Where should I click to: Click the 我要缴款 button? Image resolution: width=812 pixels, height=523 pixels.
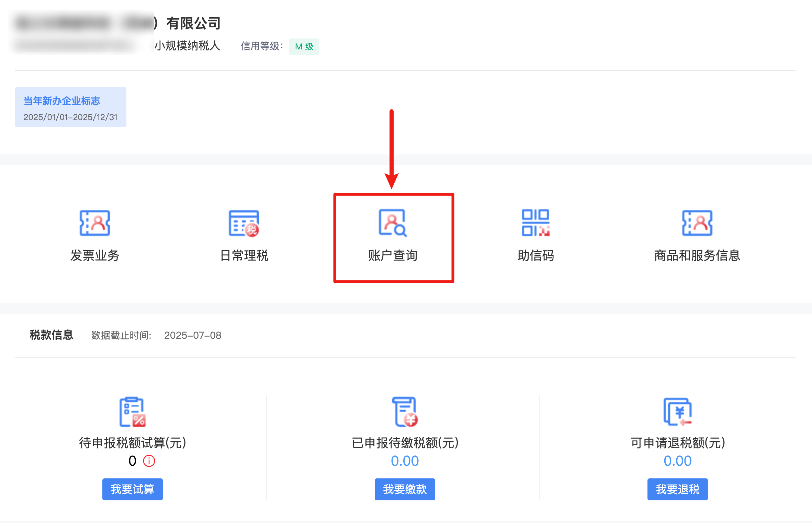click(x=405, y=489)
